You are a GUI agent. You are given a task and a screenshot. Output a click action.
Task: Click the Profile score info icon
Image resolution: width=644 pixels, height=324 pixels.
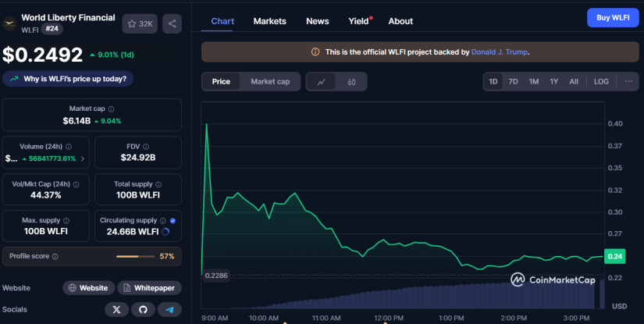click(x=55, y=256)
